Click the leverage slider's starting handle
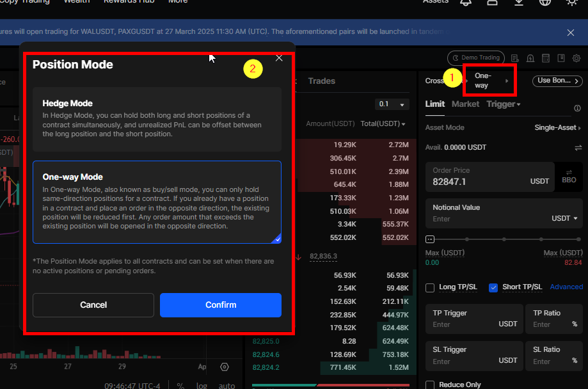Image resolution: width=588 pixels, height=389 pixels. 430,239
